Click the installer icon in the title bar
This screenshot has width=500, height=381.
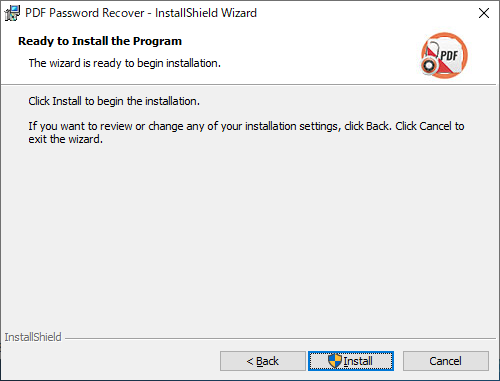coord(12,13)
